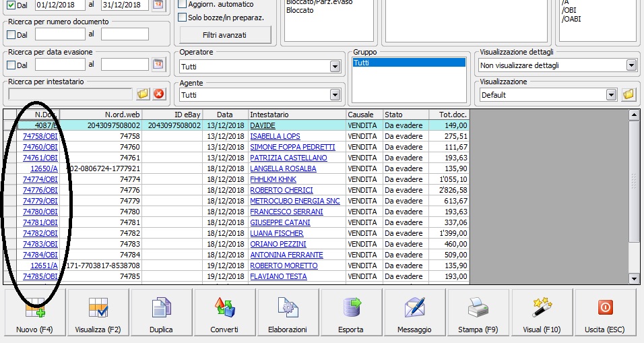Sort the table by the Tot.doc. column header

449,115
